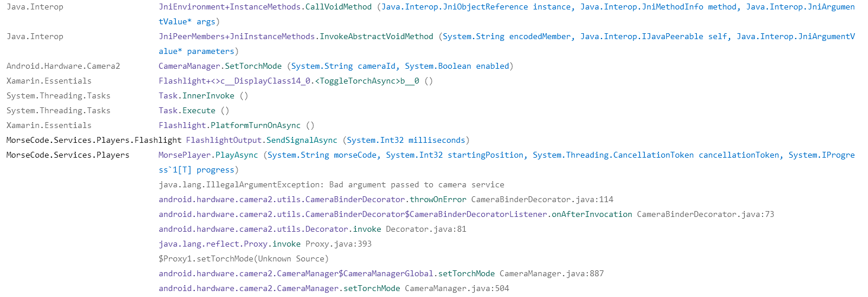Select the CameraBinderDecoratorListener.onAfterInvocation line
Screen dimensions: 868x297
pos(467,214)
